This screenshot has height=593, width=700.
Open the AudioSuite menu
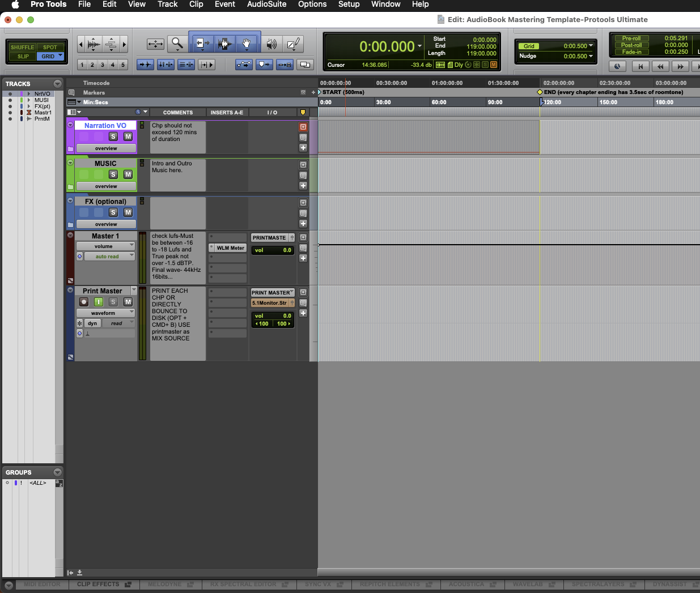coord(266,5)
